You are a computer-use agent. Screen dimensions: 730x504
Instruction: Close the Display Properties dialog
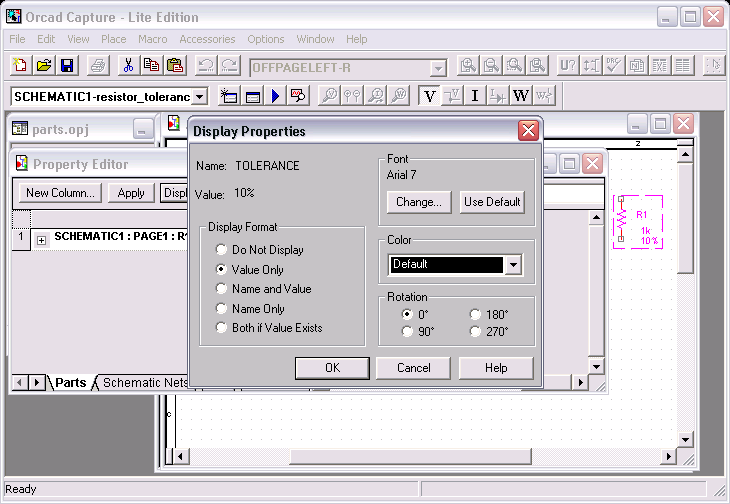click(528, 131)
